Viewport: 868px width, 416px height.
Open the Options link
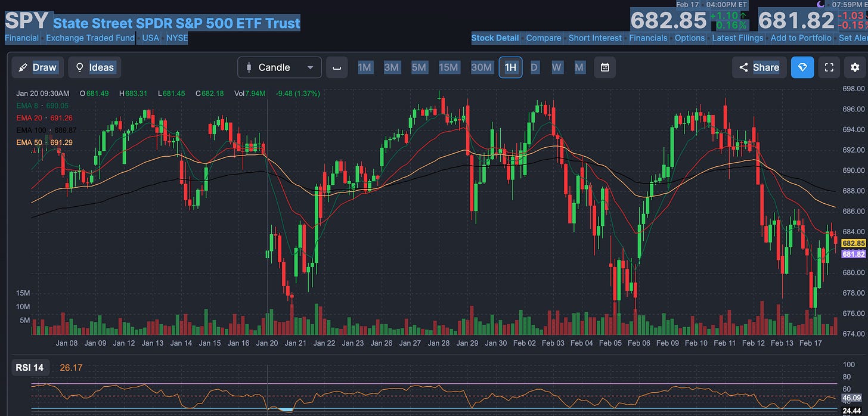[x=690, y=38]
